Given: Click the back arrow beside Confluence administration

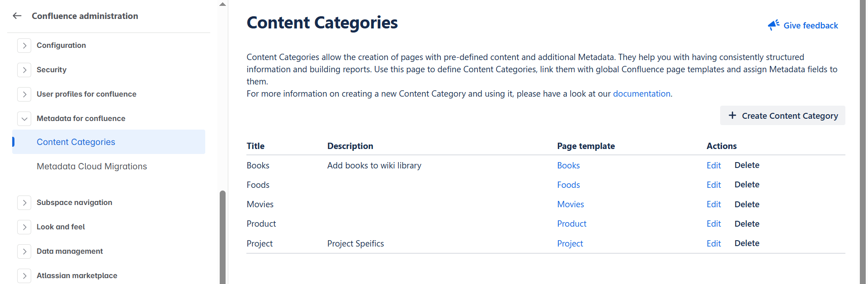Looking at the screenshot, I should [17, 16].
